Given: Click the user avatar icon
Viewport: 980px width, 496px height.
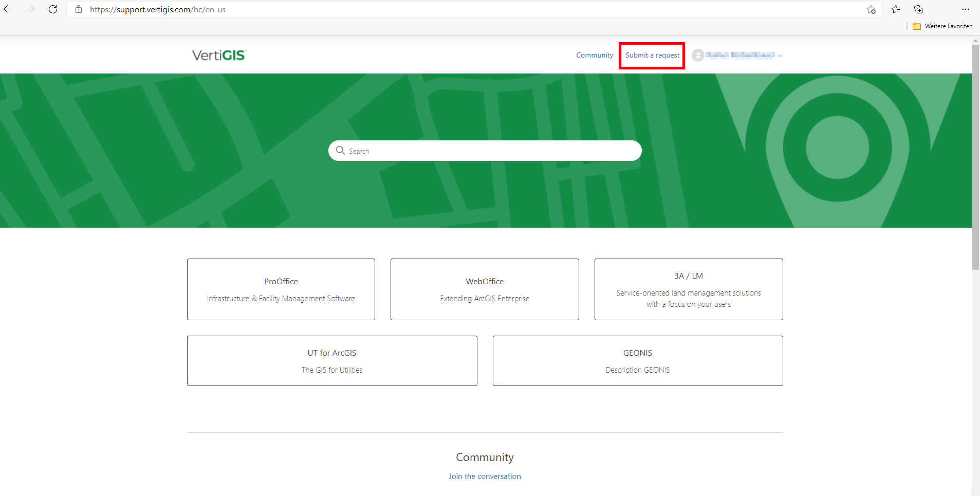Looking at the screenshot, I should [698, 55].
